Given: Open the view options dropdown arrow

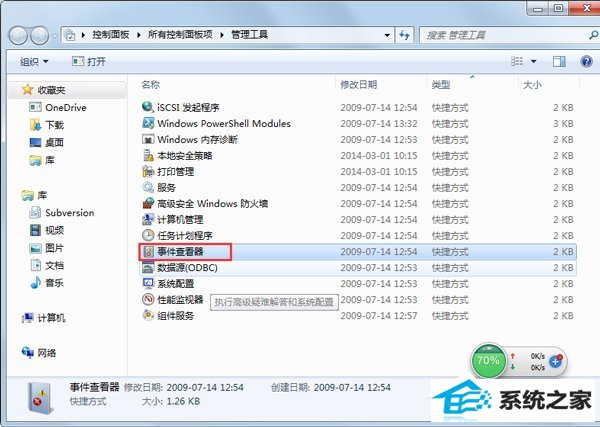Looking at the screenshot, I should click(x=533, y=62).
